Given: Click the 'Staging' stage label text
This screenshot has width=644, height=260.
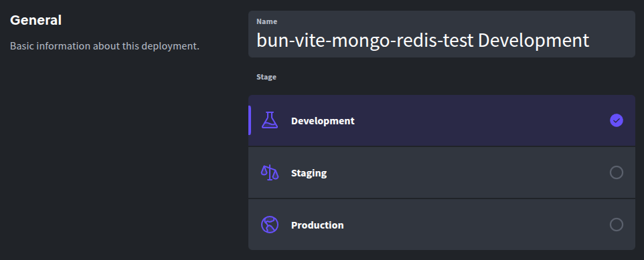Looking at the screenshot, I should 309,173.
